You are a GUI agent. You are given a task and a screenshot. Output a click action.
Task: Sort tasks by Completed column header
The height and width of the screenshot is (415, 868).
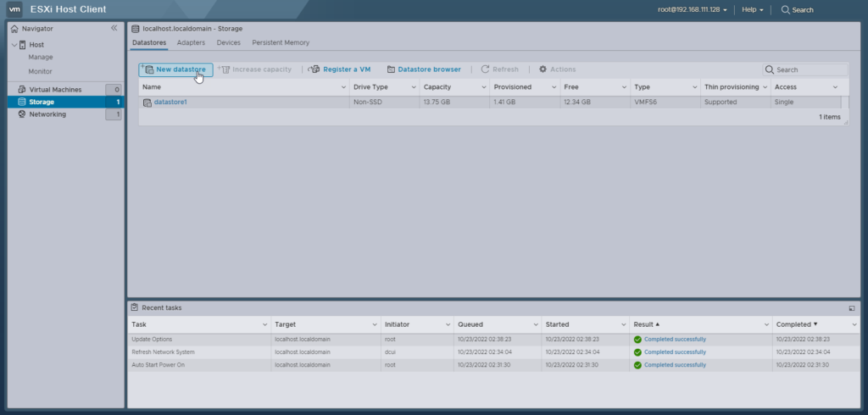point(793,324)
